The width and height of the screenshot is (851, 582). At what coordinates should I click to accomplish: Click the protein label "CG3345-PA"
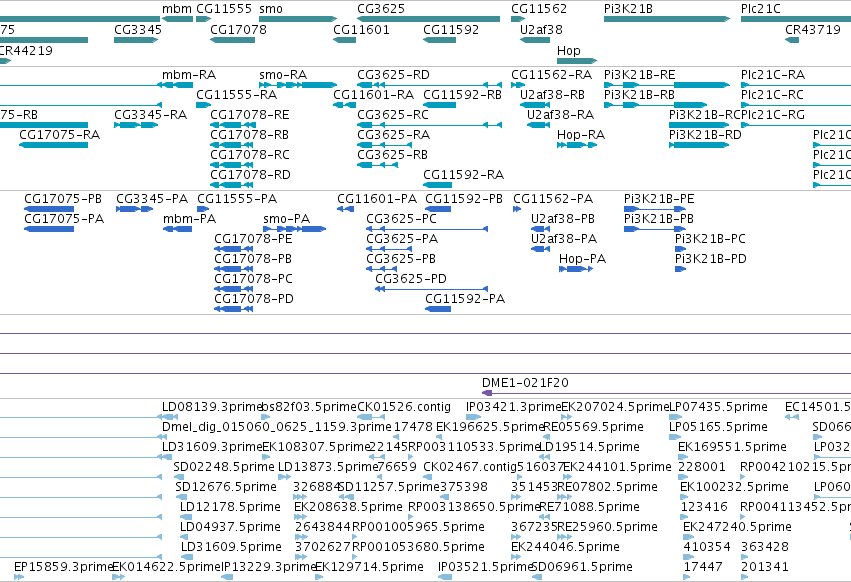[152, 199]
